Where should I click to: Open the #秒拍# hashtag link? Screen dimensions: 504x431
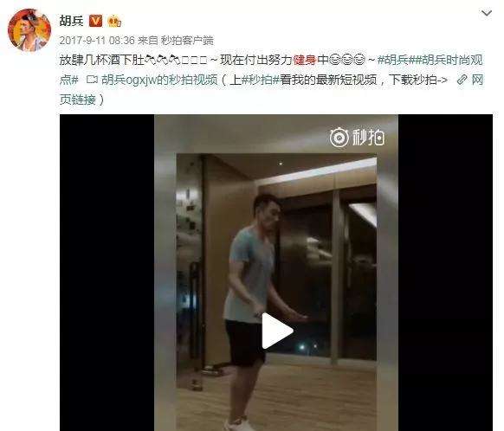point(260,80)
